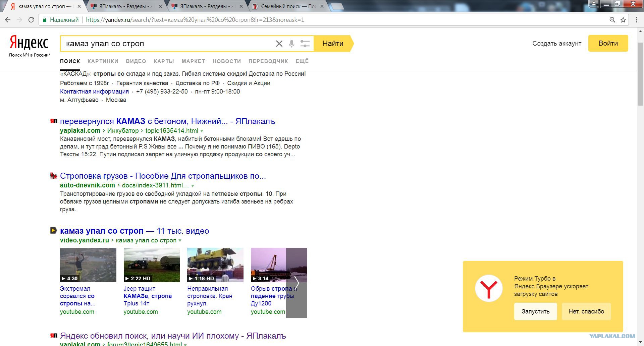Open 'Jeep тащит КАМАЗа, стропа' video title
Screen dimensions: 644x346
pos(148,296)
